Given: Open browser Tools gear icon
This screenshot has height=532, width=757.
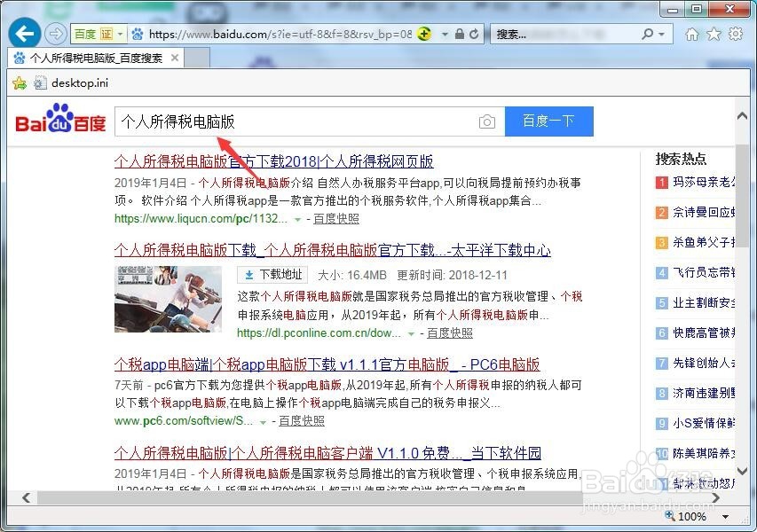Looking at the screenshot, I should coord(736,34).
